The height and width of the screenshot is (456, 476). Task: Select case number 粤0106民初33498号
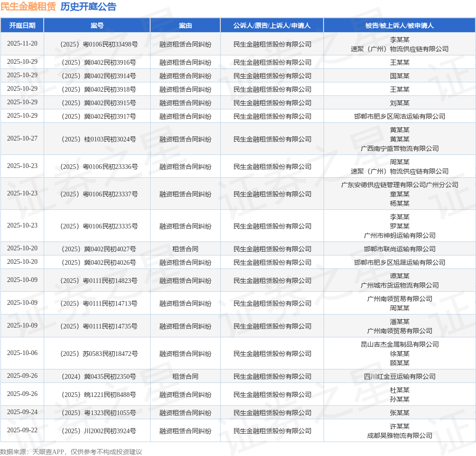[99, 44]
